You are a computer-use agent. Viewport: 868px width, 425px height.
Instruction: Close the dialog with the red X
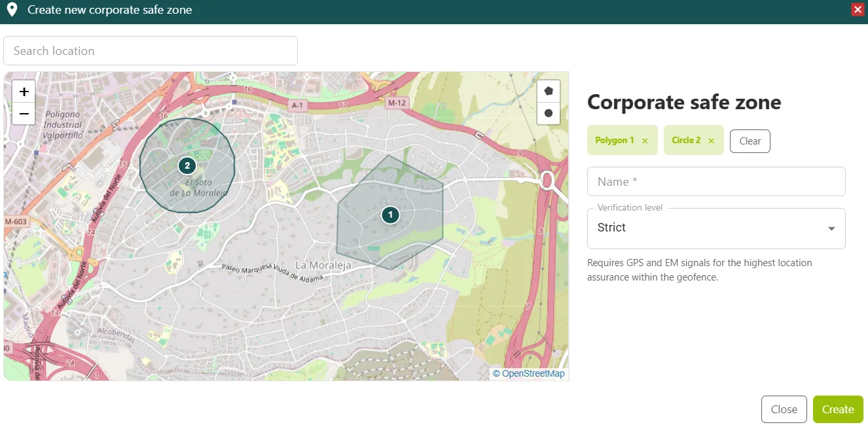[x=858, y=10]
